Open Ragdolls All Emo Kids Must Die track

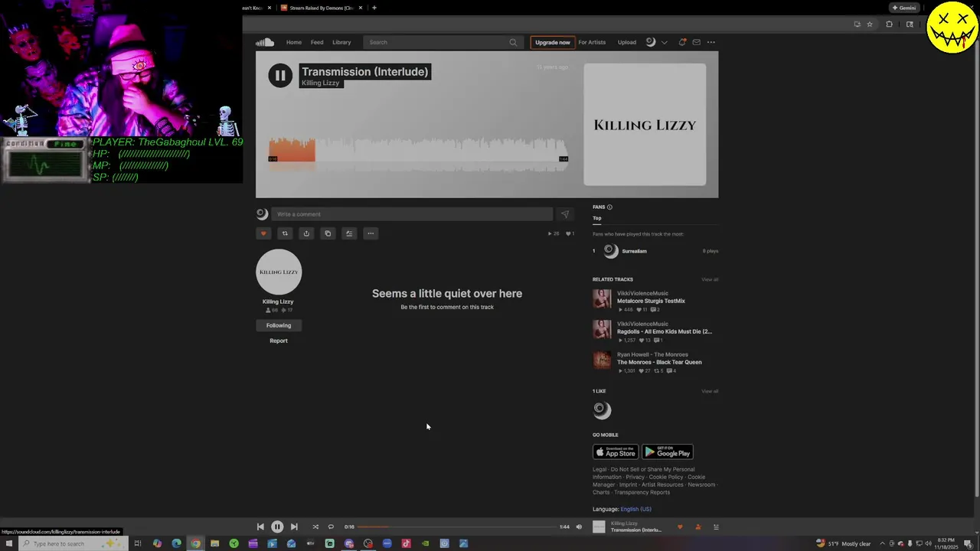[x=665, y=331]
